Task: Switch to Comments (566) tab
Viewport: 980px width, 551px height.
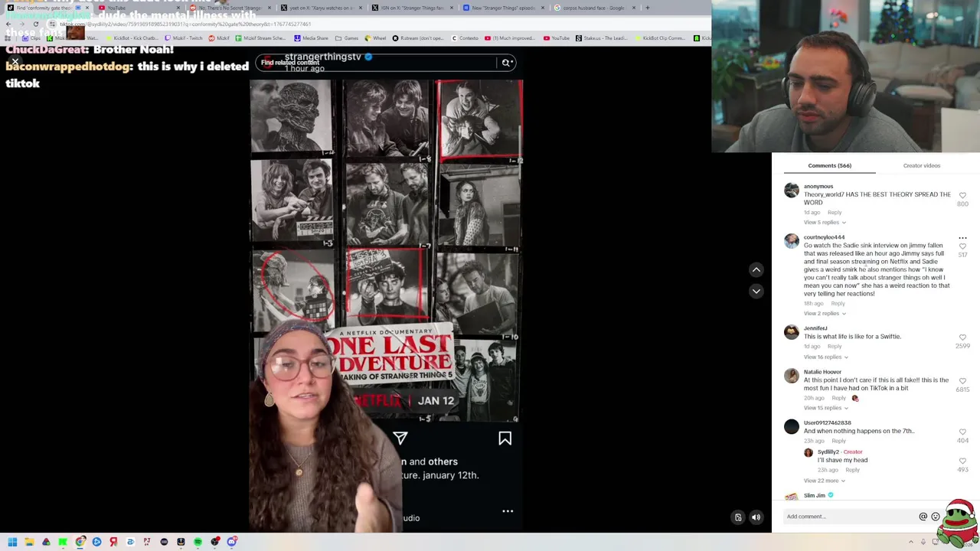Action: click(x=829, y=165)
